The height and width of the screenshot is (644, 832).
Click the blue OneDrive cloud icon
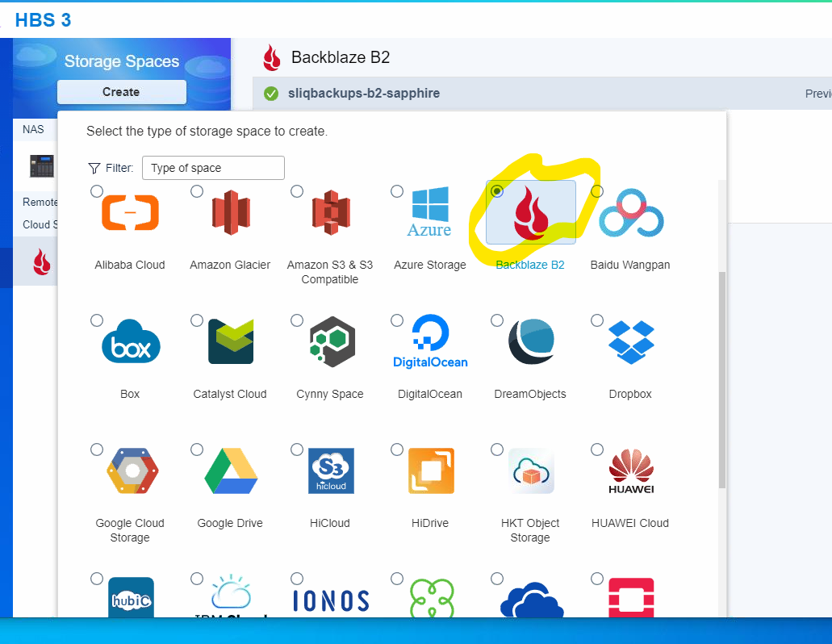coord(532,600)
